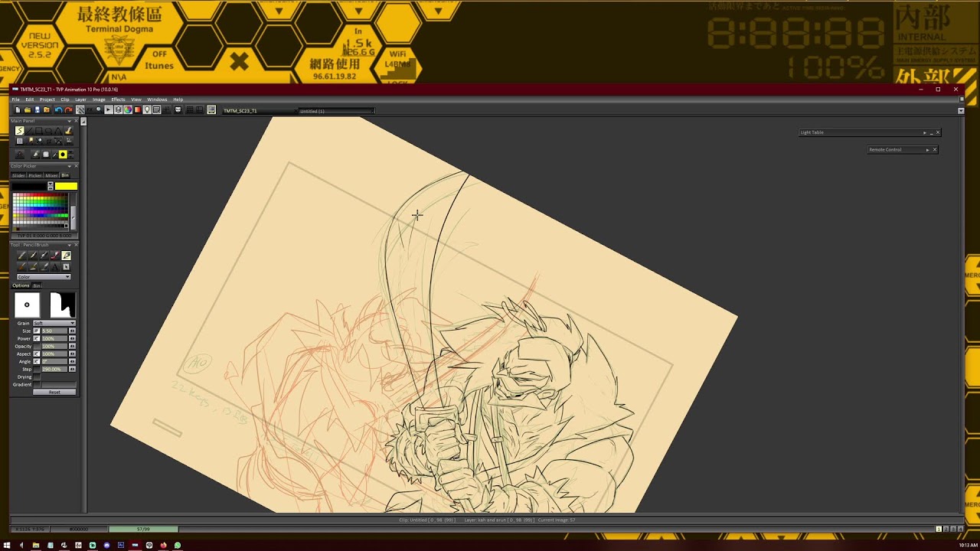This screenshot has width=980, height=551.
Task: Click the brush profile curve thumbnail
Action: point(63,305)
